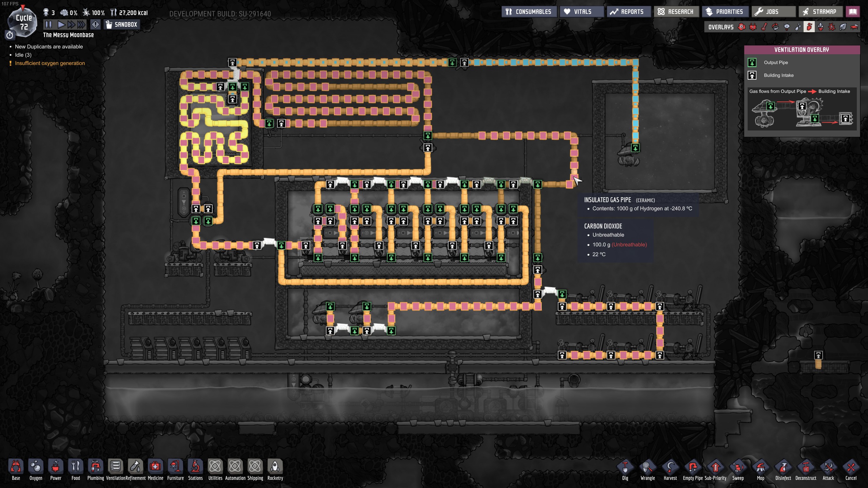The width and height of the screenshot is (868, 488).
Task: Toggle Sandbox mode button
Action: (x=122, y=24)
